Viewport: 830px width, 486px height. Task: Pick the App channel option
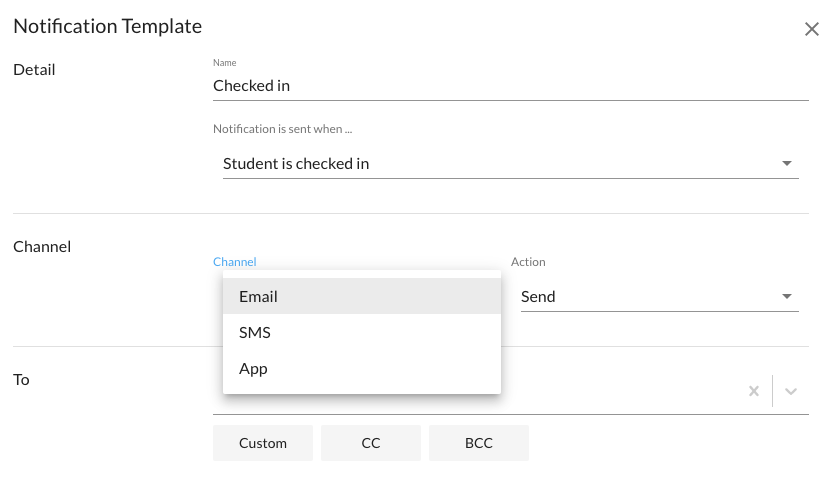[361, 369]
